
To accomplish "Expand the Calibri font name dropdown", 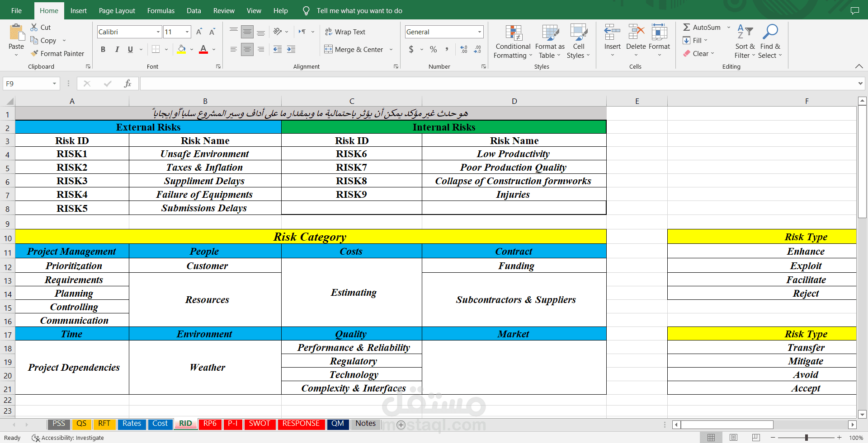I will pos(158,32).
